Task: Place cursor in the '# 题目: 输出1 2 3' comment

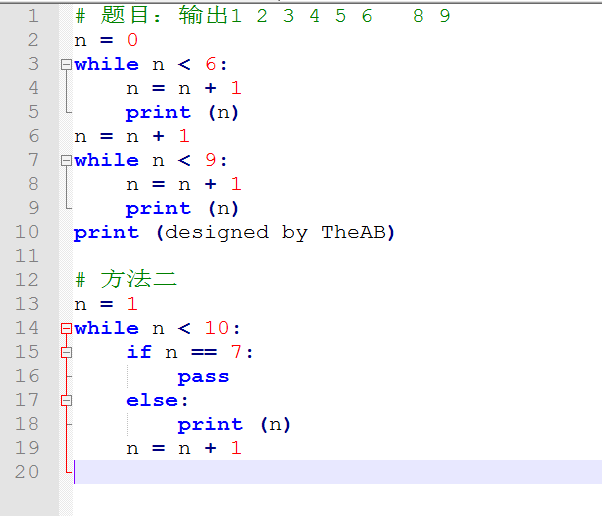Action: (263, 16)
